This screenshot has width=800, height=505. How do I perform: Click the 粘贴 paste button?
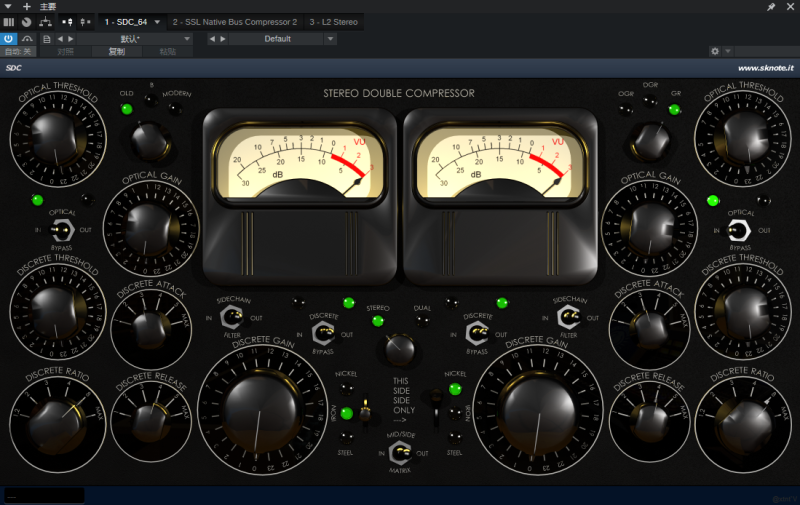167,52
